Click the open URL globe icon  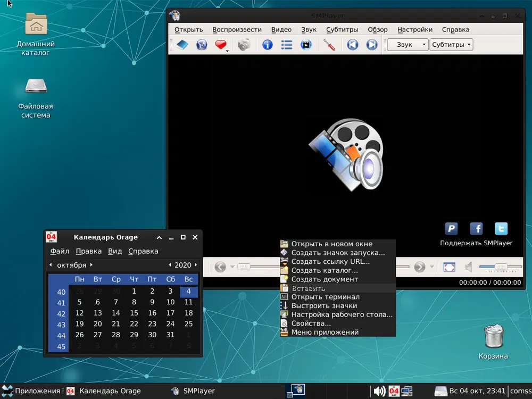202,45
